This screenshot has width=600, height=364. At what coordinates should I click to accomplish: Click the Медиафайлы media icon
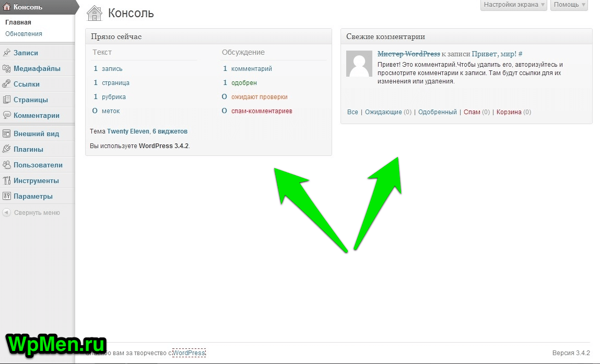click(7, 68)
